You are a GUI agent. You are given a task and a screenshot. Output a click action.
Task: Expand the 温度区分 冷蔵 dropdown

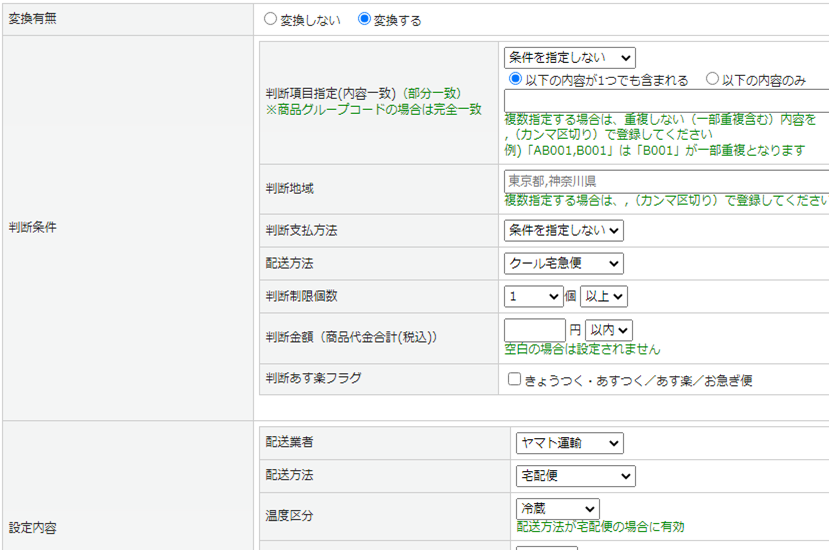coord(557,509)
